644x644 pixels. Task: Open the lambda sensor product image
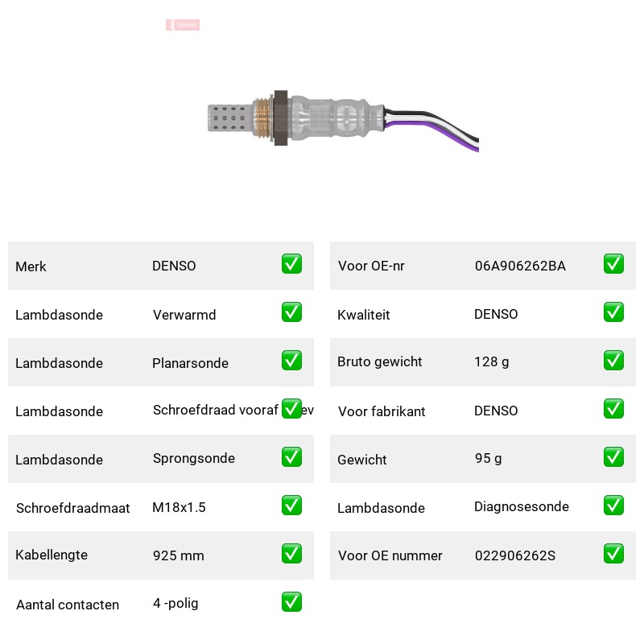(x=343, y=122)
